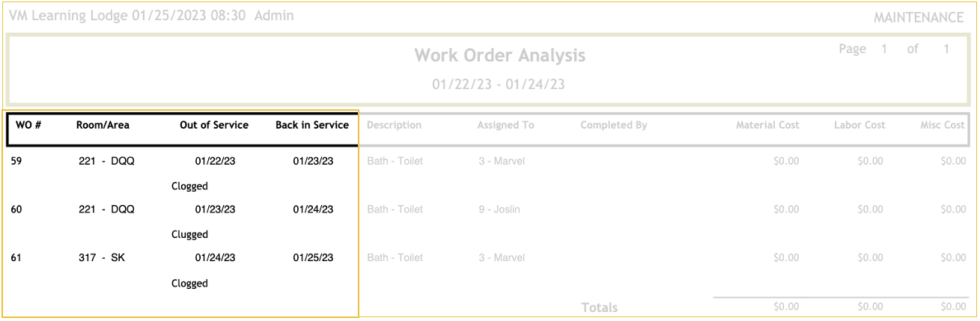The height and width of the screenshot is (321, 980).
Task: Click the 9 - Joslin assignee
Action: [x=499, y=210]
